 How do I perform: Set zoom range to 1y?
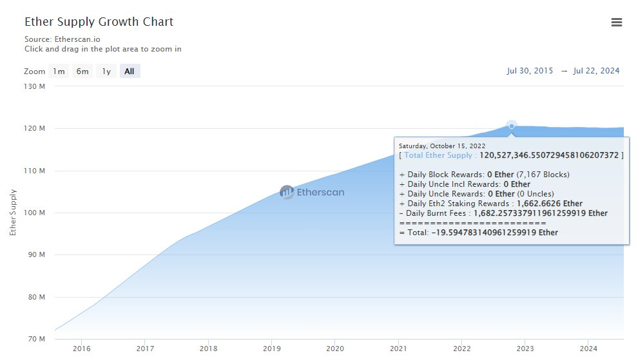(106, 72)
